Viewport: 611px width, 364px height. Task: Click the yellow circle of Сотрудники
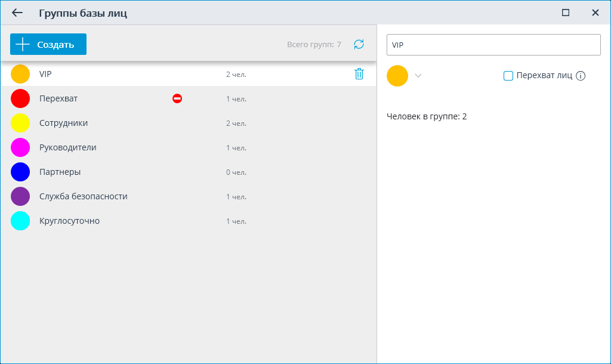20,123
